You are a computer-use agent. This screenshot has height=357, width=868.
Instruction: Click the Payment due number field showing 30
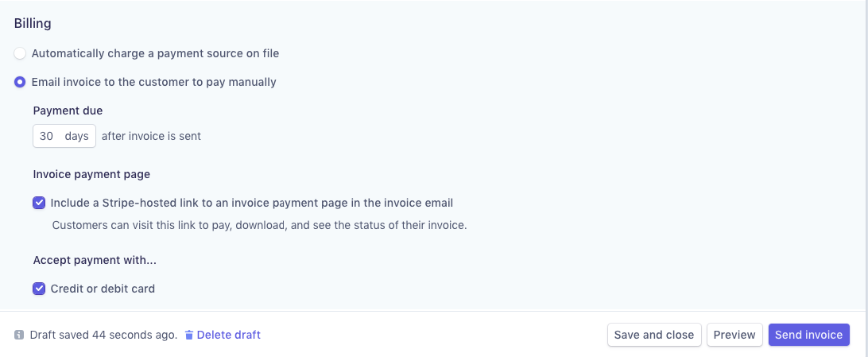[x=46, y=136]
